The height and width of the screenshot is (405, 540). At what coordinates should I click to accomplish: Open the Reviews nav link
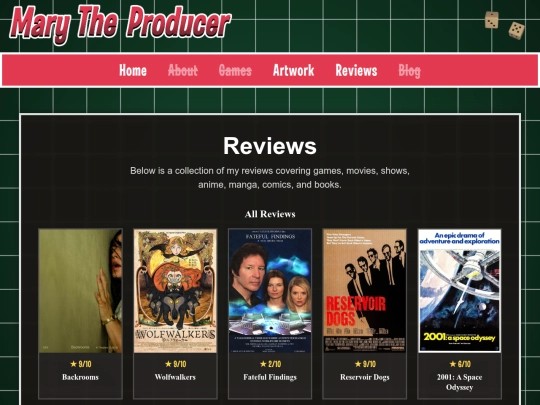(x=356, y=70)
